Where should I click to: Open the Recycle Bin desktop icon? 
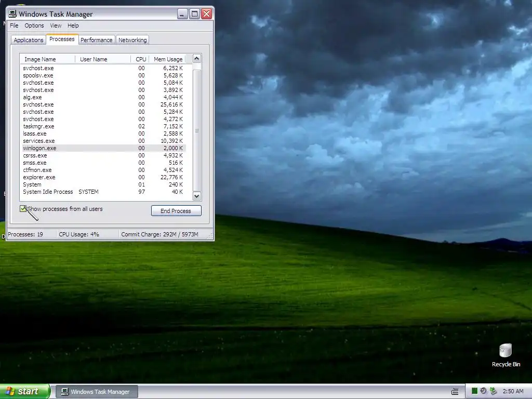[x=506, y=355]
